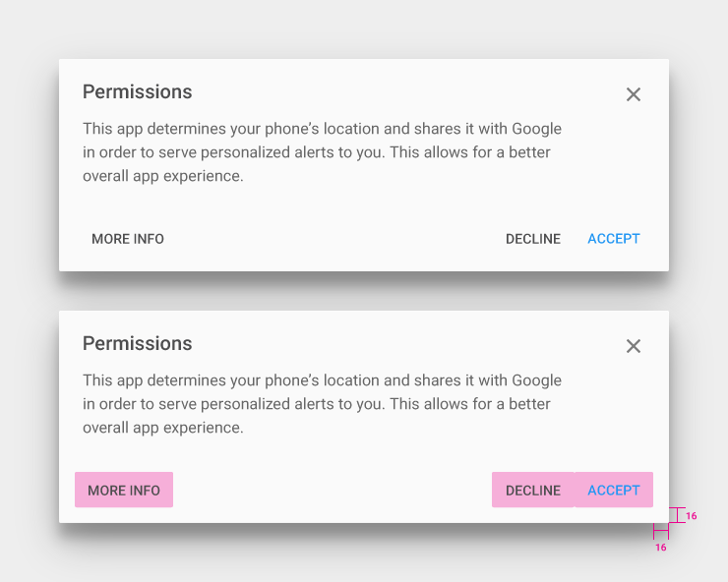Click the word Google in upper dialog

coord(536,129)
